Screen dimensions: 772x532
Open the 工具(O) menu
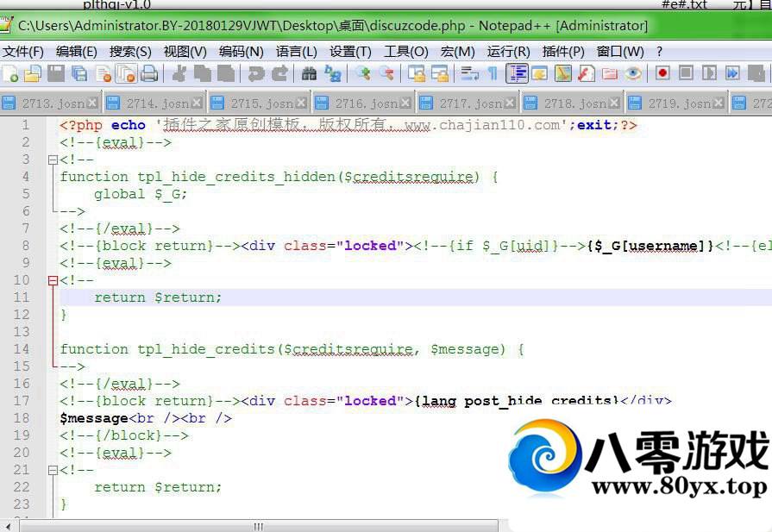405,52
